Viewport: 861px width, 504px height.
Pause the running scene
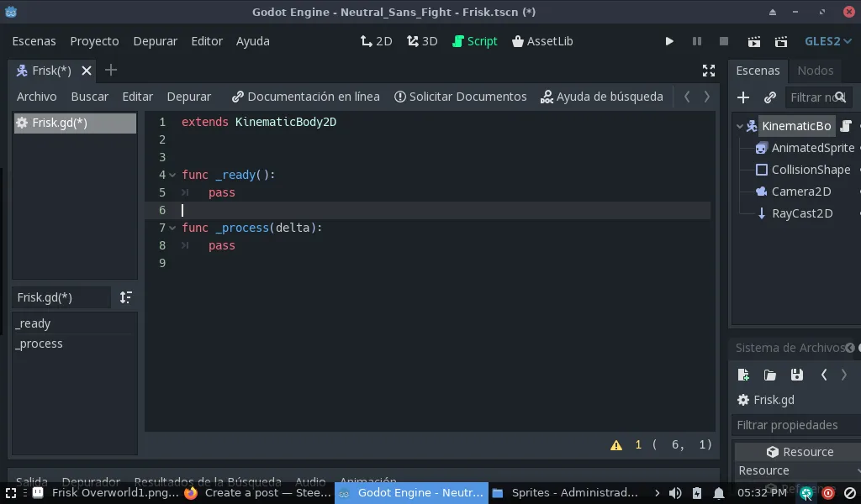pyautogui.click(x=696, y=41)
